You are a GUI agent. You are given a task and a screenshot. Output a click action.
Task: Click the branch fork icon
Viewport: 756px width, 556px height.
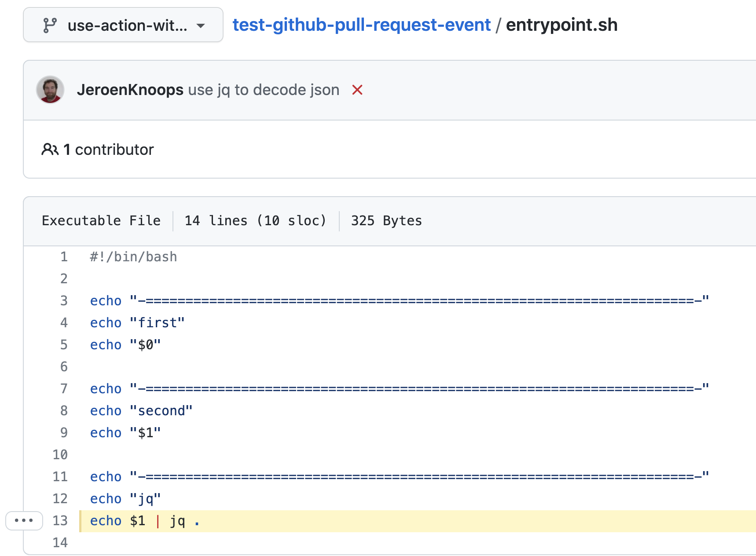[x=50, y=25]
